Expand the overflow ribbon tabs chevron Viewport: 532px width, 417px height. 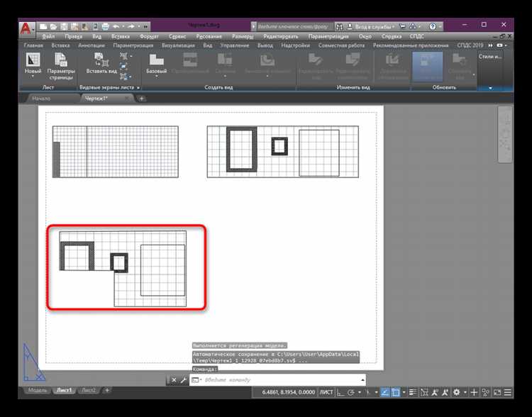pos(491,45)
